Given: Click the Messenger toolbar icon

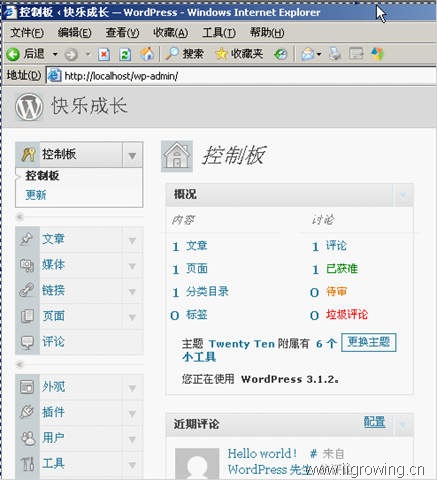Looking at the screenshot, I should (378, 54).
